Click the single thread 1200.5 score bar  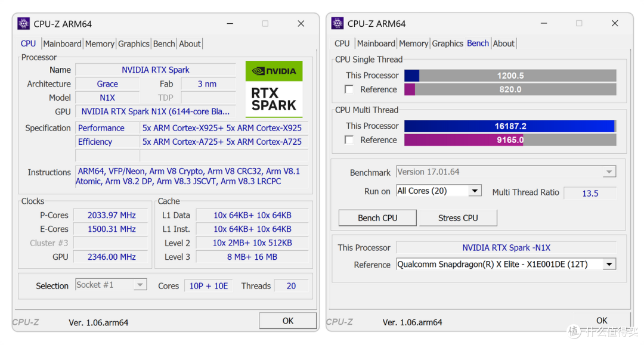510,76
